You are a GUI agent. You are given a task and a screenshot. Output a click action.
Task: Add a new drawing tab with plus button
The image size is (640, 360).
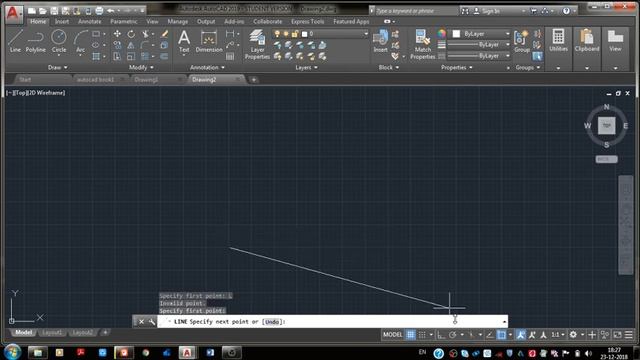tap(253, 80)
